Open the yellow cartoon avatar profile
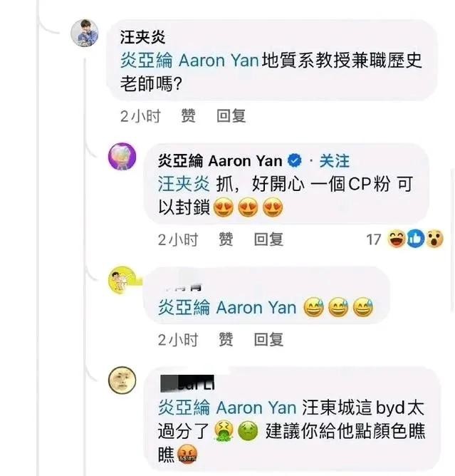 (x=122, y=280)
